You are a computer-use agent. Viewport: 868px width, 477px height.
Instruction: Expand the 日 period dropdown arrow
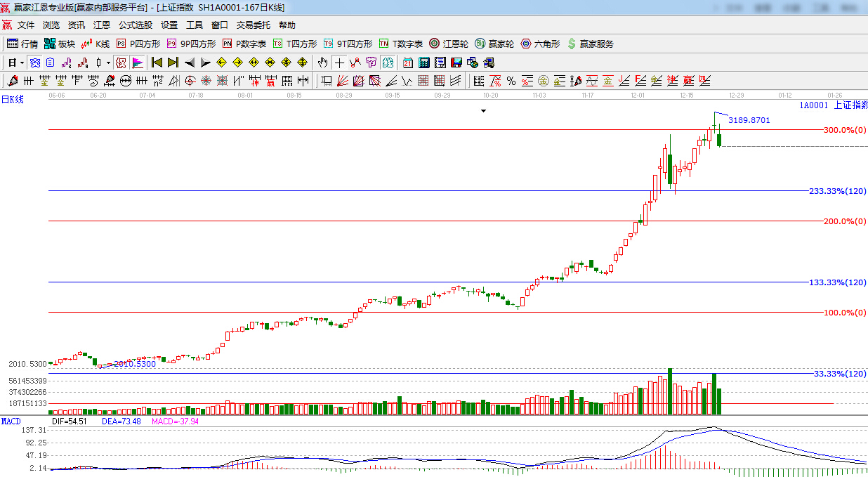pyautogui.click(x=22, y=63)
